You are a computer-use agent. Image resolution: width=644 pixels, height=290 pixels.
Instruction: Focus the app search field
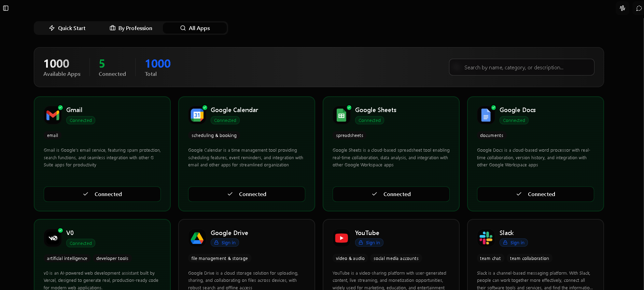click(x=521, y=67)
